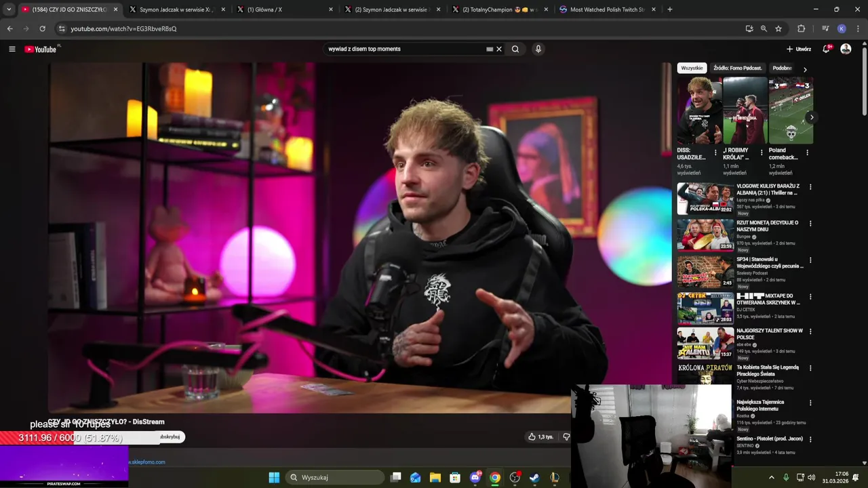
Task: Reload the current page in Chrome
Action: point(42,28)
